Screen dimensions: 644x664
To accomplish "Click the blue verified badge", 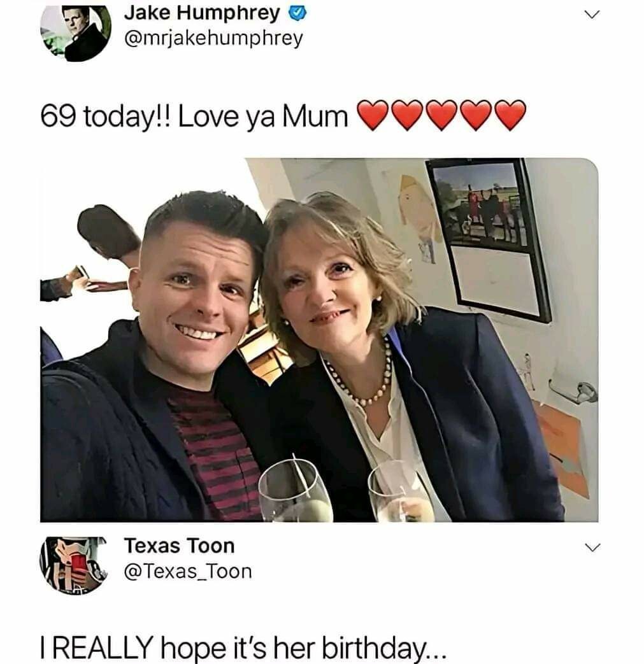I will point(295,13).
